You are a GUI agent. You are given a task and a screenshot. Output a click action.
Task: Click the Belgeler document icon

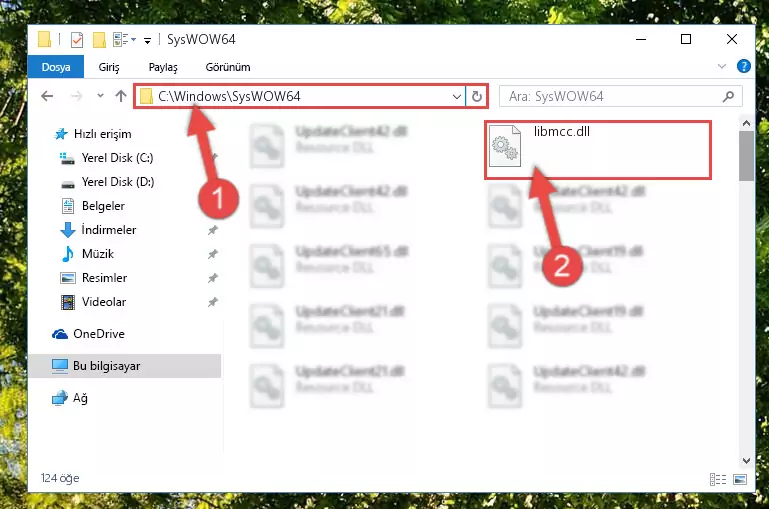click(x=68, y=206)
